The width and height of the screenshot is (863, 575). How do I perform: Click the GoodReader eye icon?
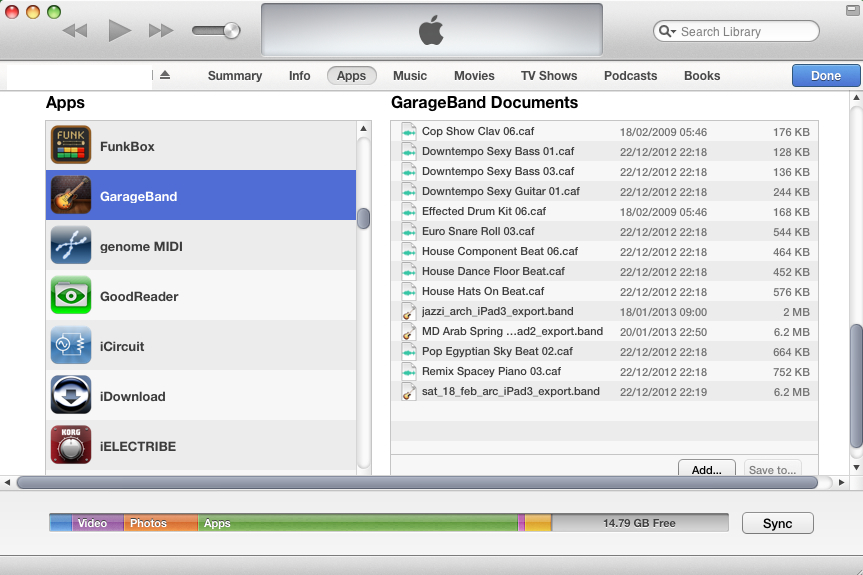71,295
